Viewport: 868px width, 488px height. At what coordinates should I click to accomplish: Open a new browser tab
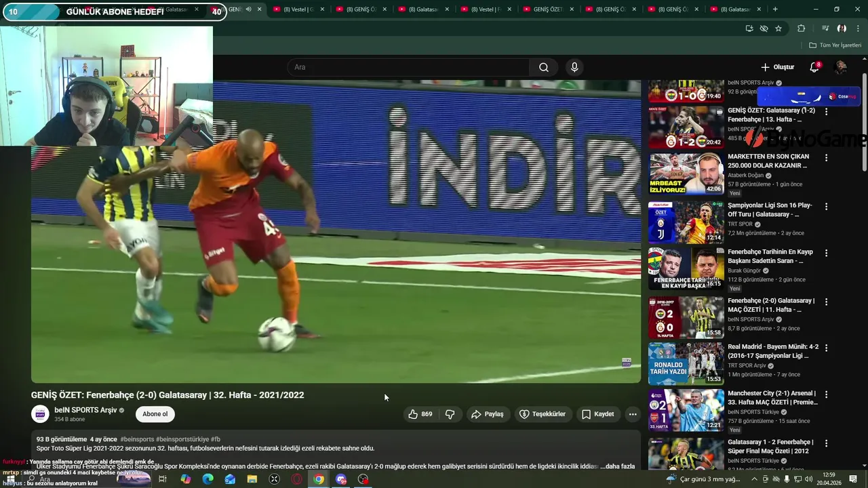[775, 9]
